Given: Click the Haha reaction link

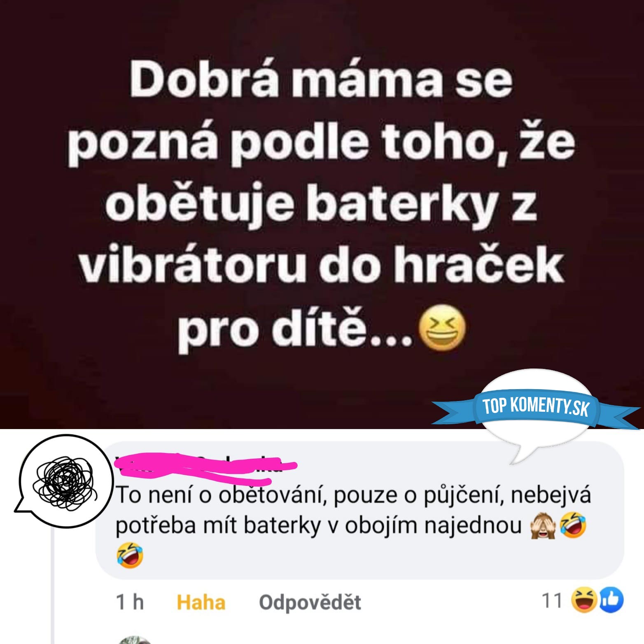Looking at the screenshot, I should (201, 602).
